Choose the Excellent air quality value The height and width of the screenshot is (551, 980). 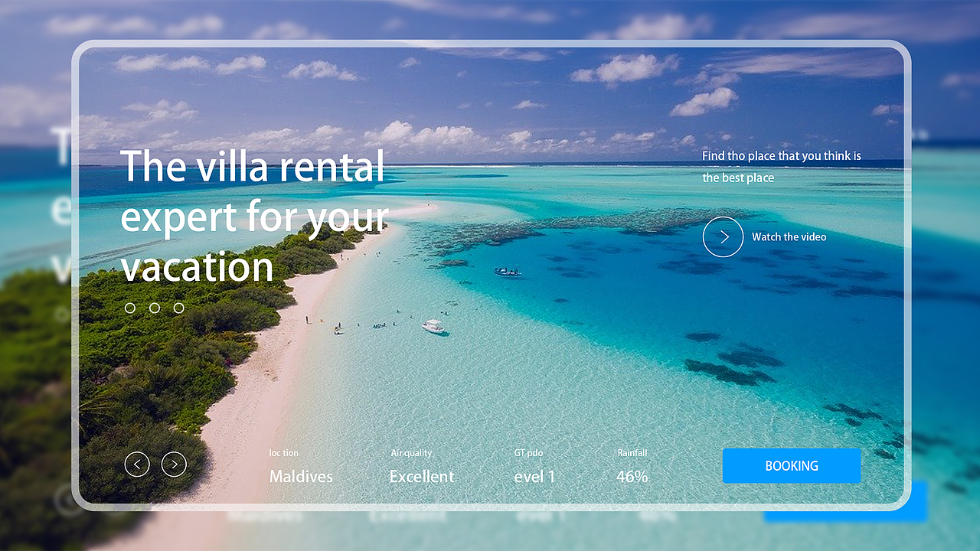tap(422, 476)
